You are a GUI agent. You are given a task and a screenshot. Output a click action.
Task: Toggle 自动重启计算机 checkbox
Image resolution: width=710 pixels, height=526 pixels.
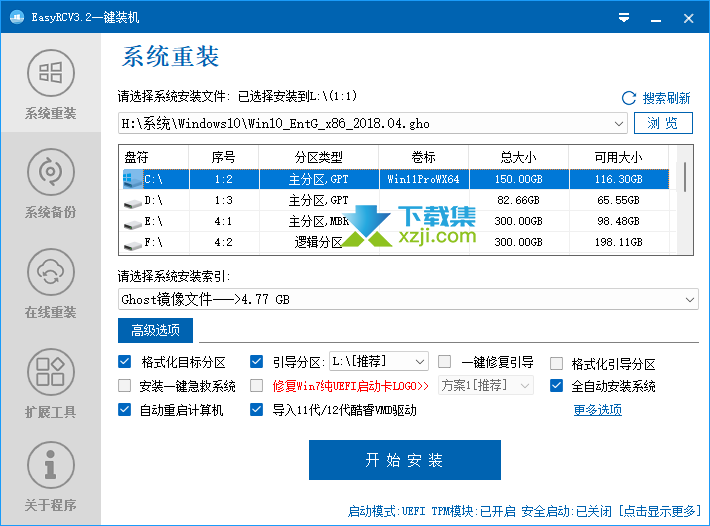(x=125, y=409)
